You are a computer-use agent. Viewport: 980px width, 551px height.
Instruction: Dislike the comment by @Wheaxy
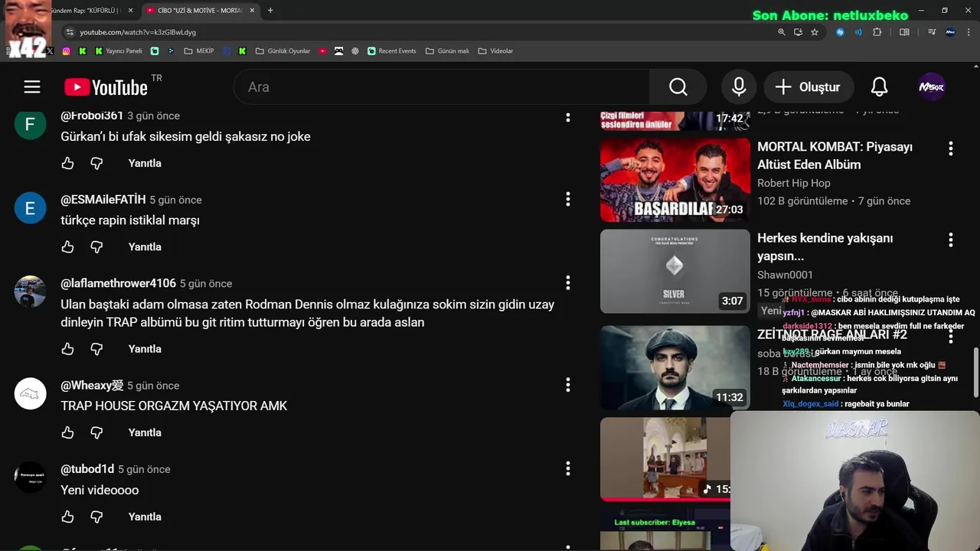(x=96, y=432)
